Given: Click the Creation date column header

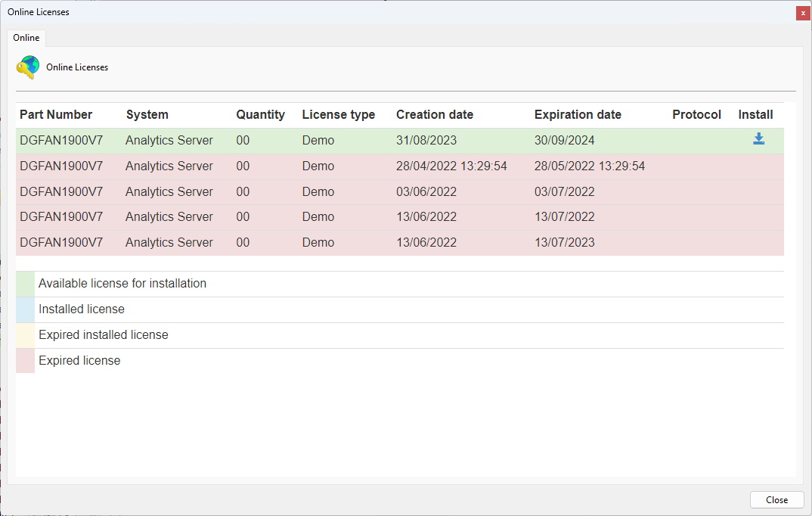Looking at the screenshot, I should [435, 114].
